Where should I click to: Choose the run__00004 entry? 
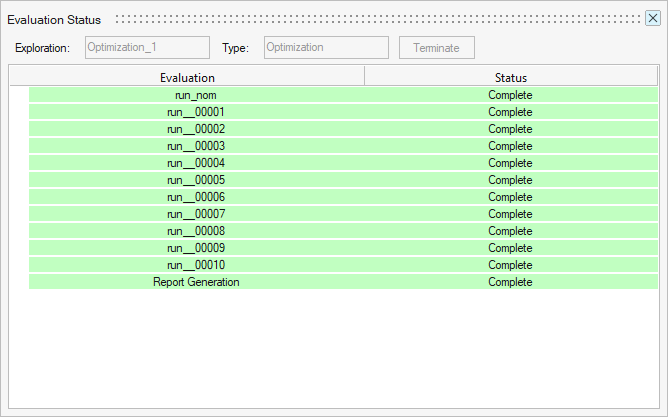pos(196,163)
